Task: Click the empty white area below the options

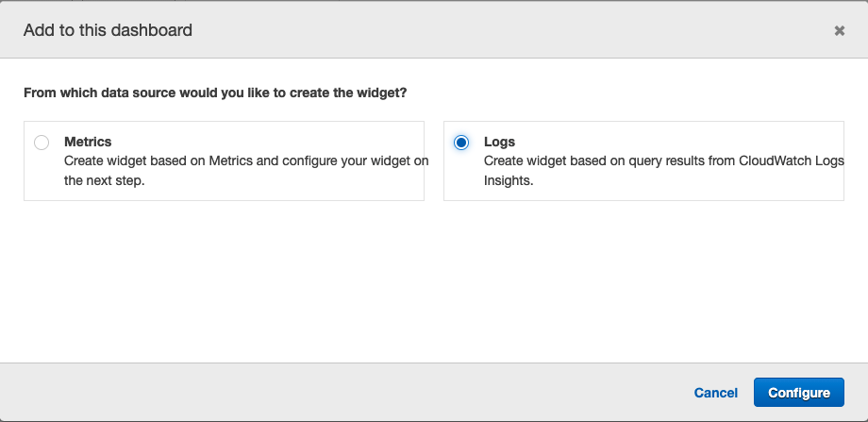Action: (434, 283)
